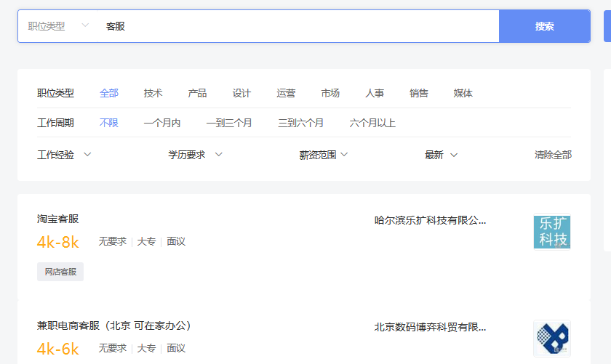Expand the 学历要求 dropdown

click(x=195, y=155)
